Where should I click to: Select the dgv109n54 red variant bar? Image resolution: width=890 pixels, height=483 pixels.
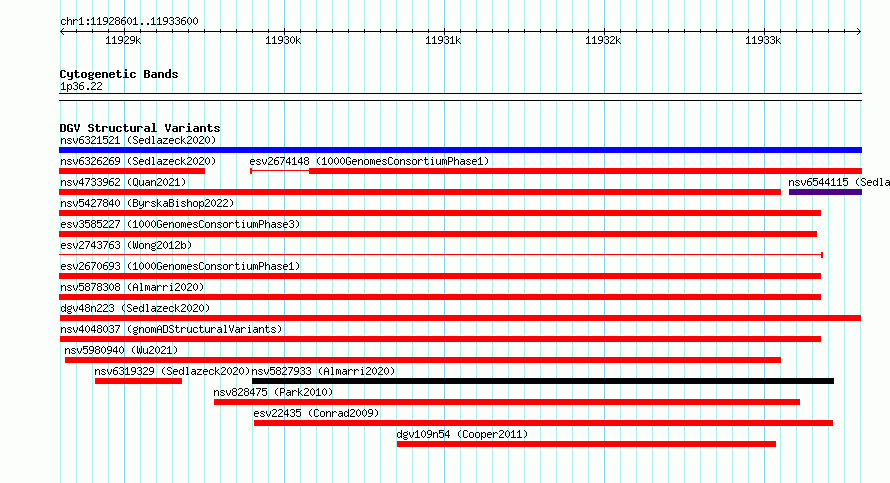point(586,444)
